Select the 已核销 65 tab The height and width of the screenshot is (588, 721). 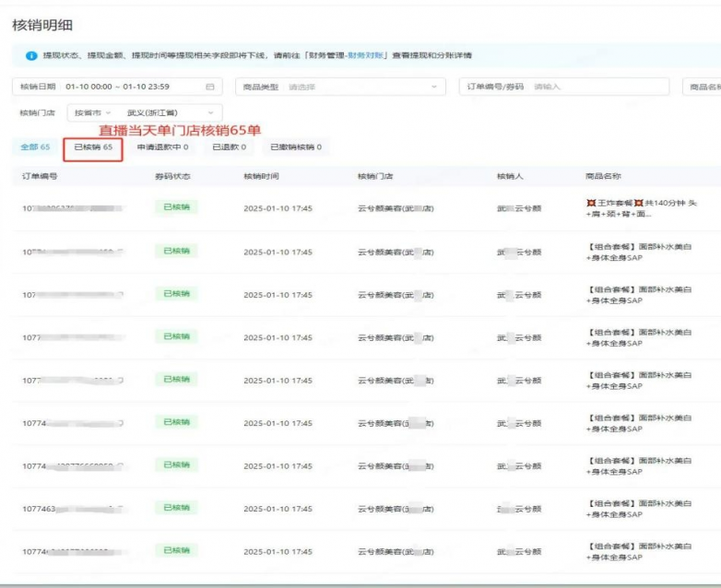click(x=93, y=147)
